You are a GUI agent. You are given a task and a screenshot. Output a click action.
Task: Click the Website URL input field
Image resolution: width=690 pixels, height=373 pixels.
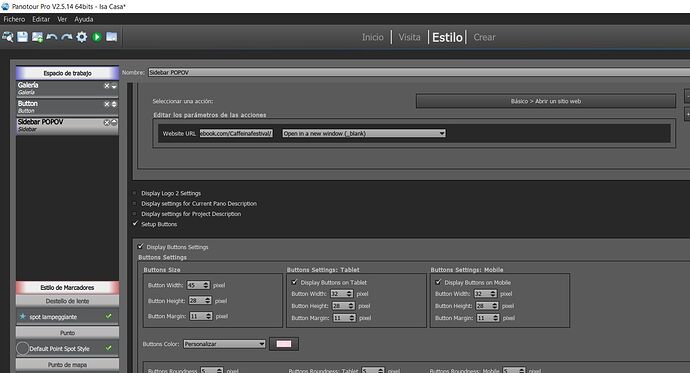pyautogui.click(x=236, y=133)
